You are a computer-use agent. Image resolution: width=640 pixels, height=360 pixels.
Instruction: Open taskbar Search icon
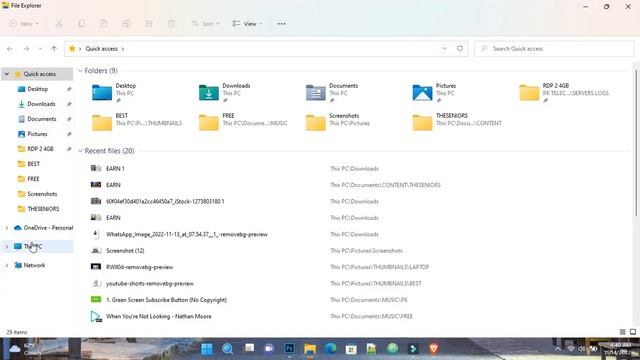tap(227, 349)
